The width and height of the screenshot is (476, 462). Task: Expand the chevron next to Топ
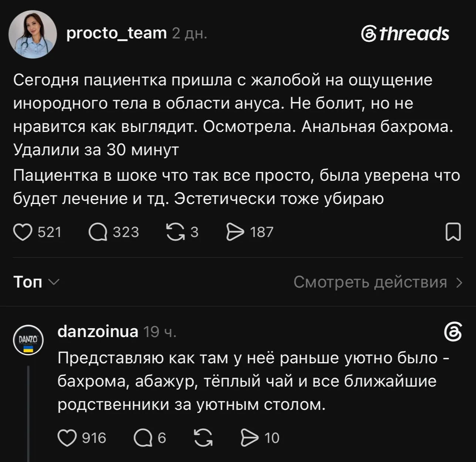pos(54,282)
